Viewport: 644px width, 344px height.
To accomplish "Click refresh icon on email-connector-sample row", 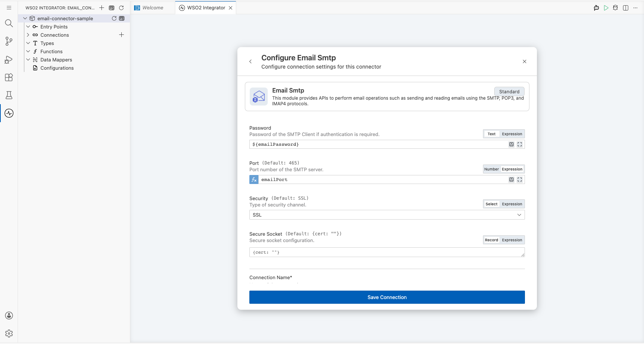I will pos(114,18).
